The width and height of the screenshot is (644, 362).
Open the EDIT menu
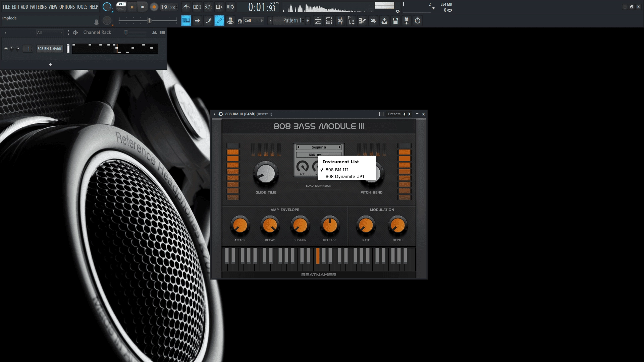15,7
